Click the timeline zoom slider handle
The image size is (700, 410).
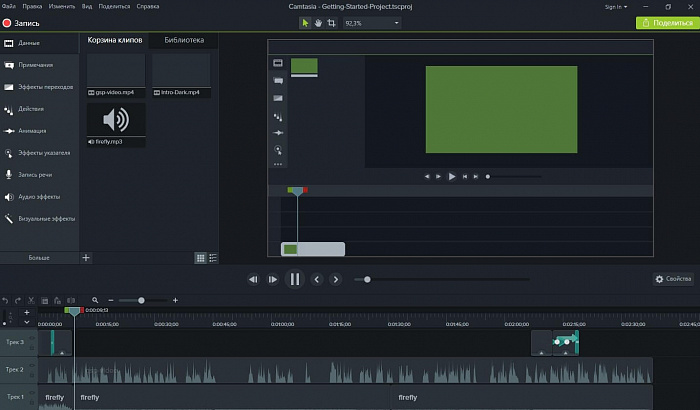tap(141, 300)
